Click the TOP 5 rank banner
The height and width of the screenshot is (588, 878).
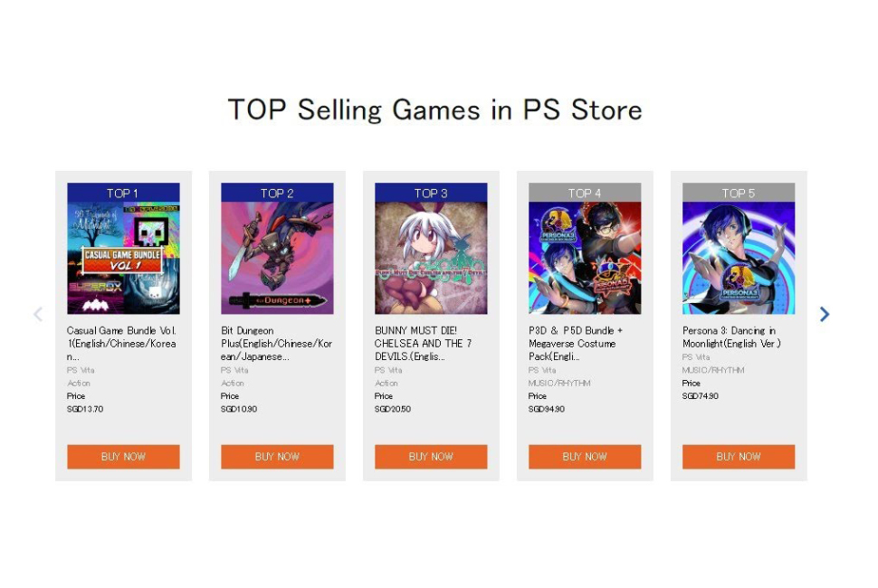[x=739, y=193]
